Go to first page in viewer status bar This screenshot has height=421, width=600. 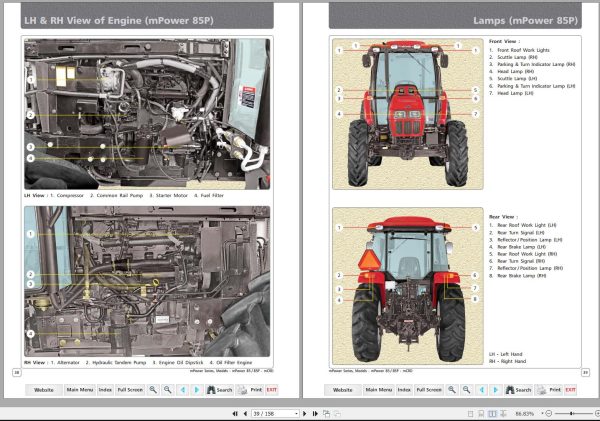(235, 413)
